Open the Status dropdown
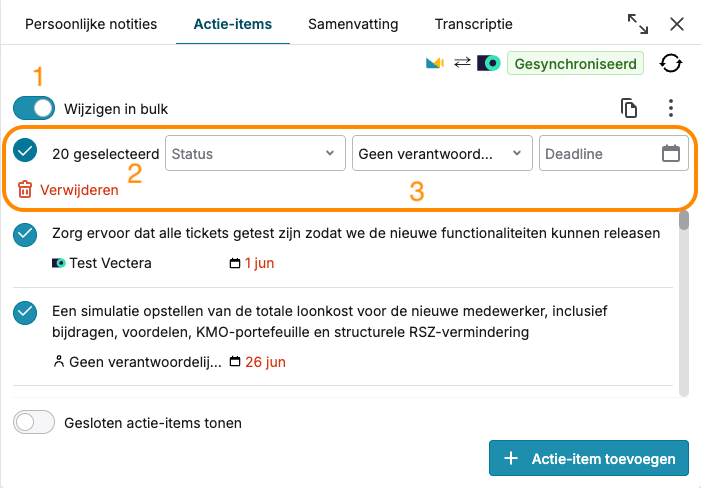The width and height of the screenshot is (701, 488). coord(255,153)
